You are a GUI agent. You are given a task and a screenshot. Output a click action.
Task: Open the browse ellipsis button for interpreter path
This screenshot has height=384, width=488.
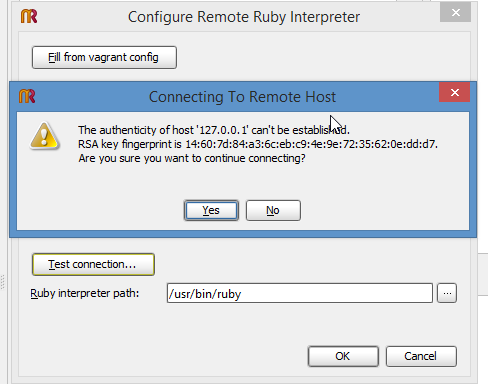pyautogui.click(x=447, y=293)
